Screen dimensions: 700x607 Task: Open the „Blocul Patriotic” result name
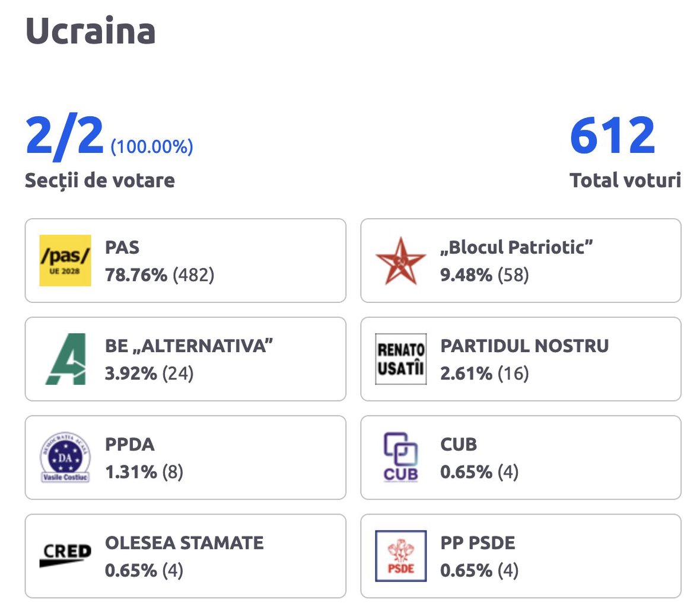coord(516,247)
